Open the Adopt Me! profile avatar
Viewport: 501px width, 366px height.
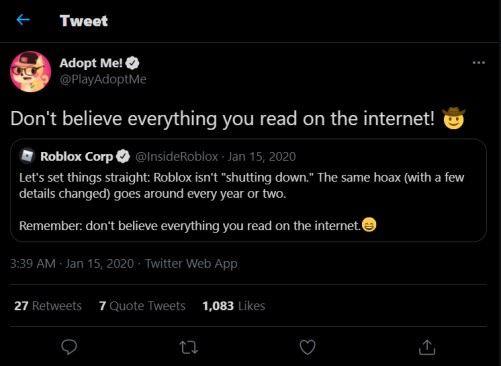[31, 71]
